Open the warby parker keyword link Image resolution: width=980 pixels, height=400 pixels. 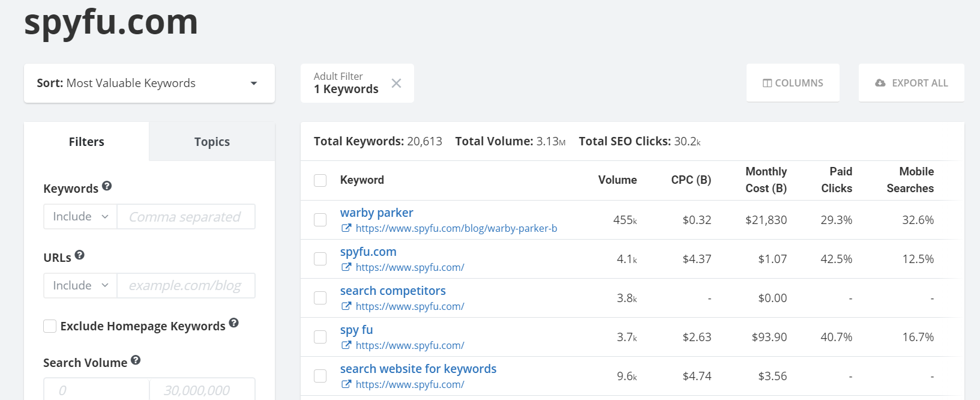[x=376, y=213]
